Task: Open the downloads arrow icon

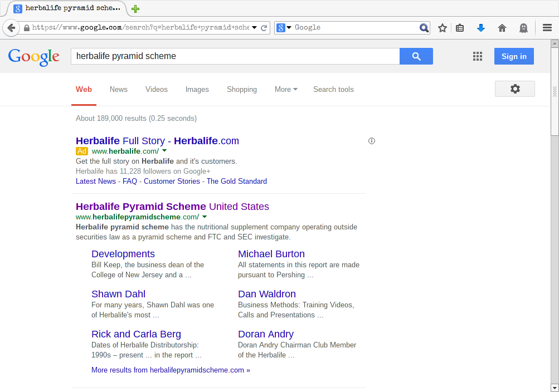Action: tap(481, 28)
